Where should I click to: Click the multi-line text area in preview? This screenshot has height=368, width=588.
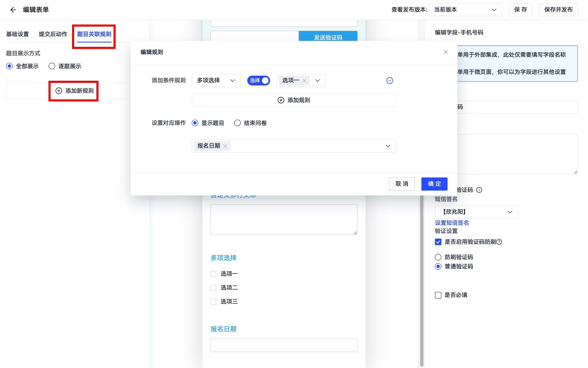coord(284,220)
